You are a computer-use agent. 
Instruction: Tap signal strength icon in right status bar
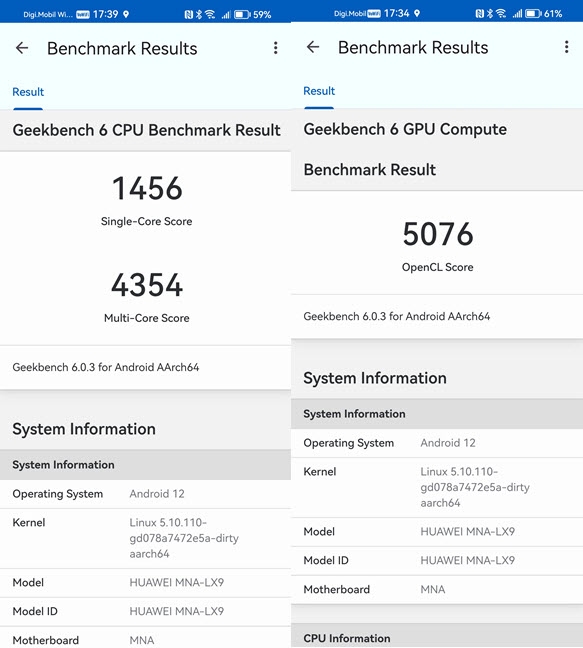(x=517, y=14)
